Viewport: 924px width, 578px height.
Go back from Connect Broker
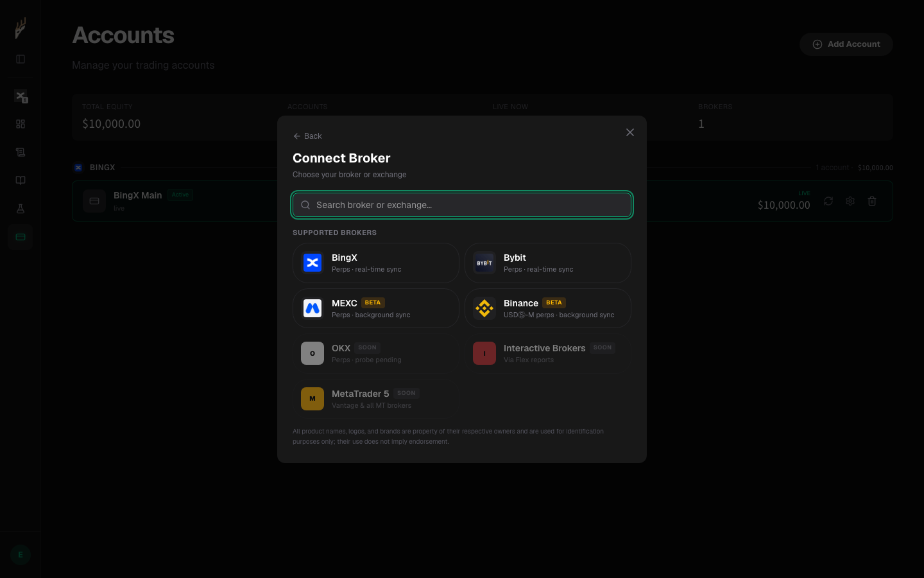pyautogui.click(x=307, y=136)
